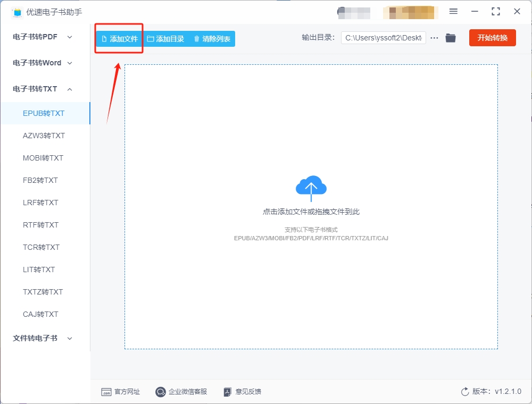Viewport: 532px width, 404px height.
Task: Click the 支持以下电子书格式 caption
Action: pyautogui.click(x=311, y=230)
